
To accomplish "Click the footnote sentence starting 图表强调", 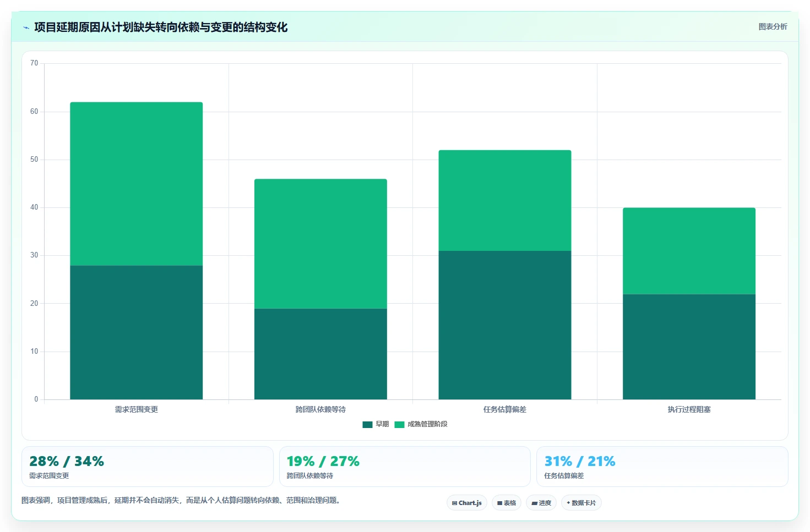I will click(x=182, y=501).
